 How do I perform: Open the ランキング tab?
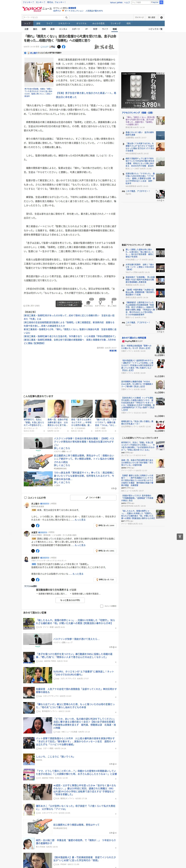pos(115,24)
